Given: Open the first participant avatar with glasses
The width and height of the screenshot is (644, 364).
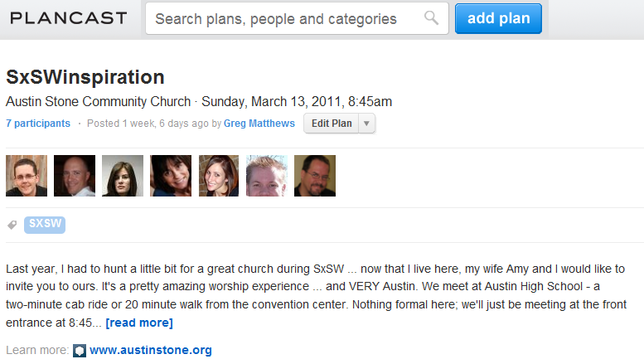Looking at the screenshot, I should click(x=27, y=176).
